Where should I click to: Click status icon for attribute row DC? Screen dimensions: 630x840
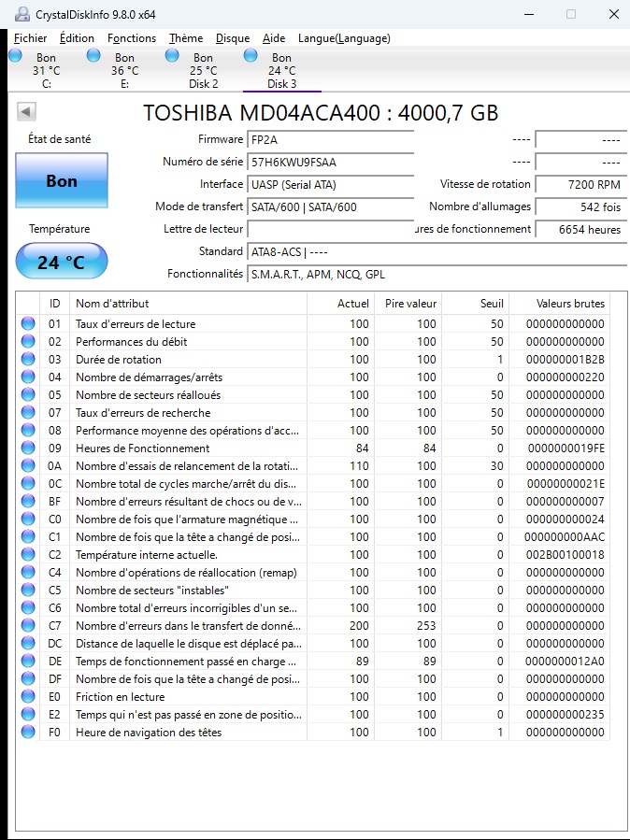tap(28, 643)
